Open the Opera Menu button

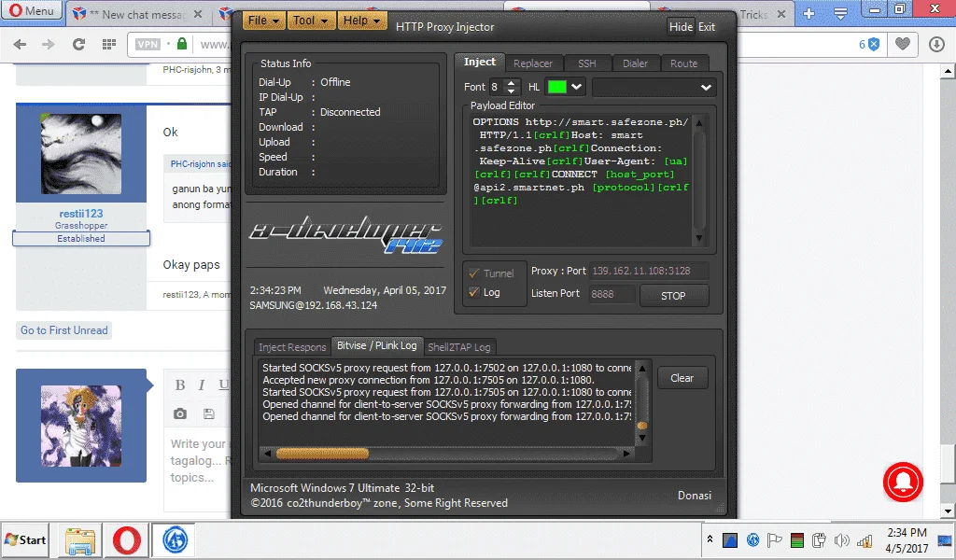click(32, 11)
